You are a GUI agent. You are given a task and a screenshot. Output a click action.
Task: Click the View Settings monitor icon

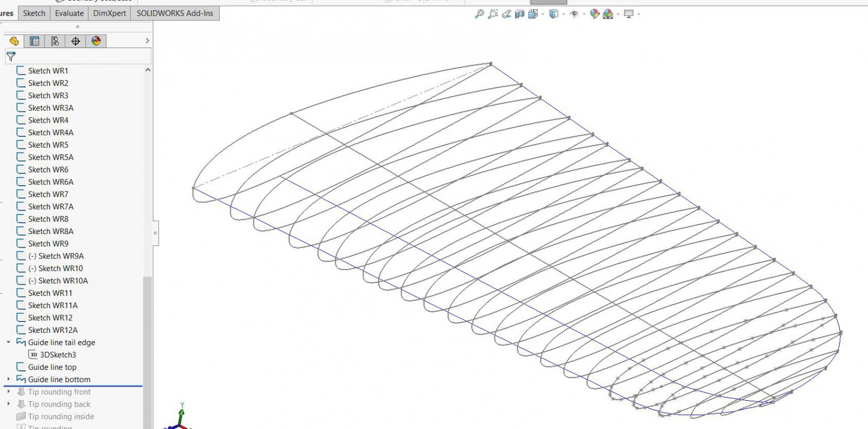(x=629, y=14)
